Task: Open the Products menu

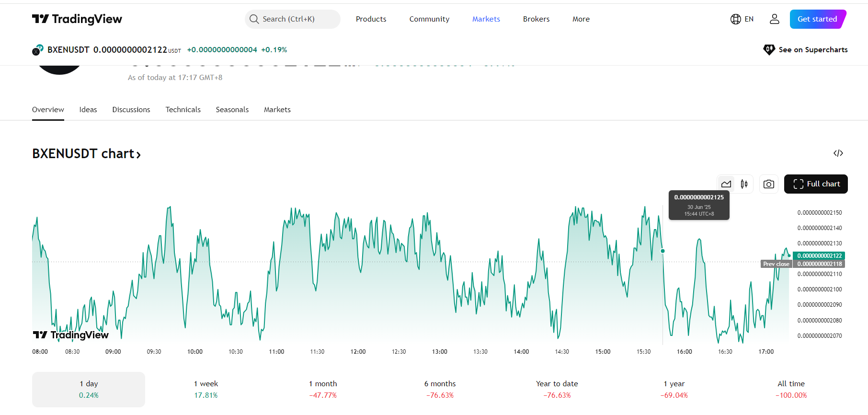Action: (x=371, y=19)
